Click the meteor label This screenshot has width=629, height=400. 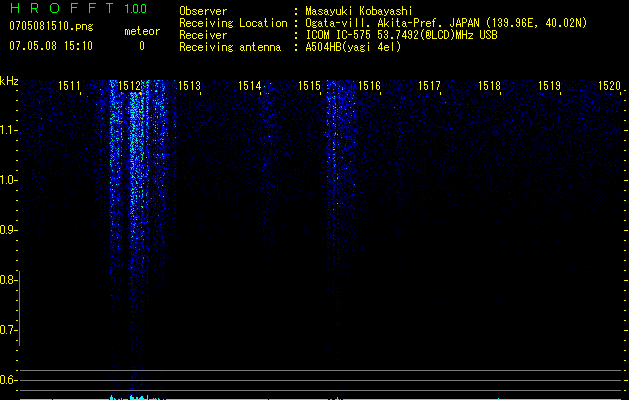point(142,31)
